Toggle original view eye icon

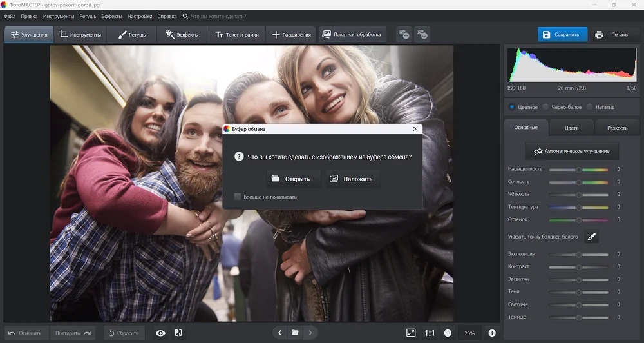click(x=161, y=333)
